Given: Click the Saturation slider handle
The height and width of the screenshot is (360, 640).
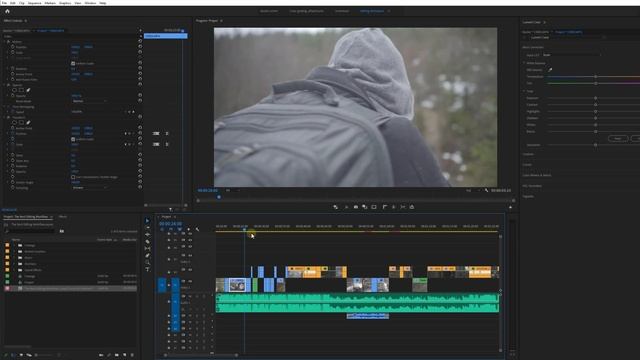Looking at the screenshot, I should [x=596, y=145].
